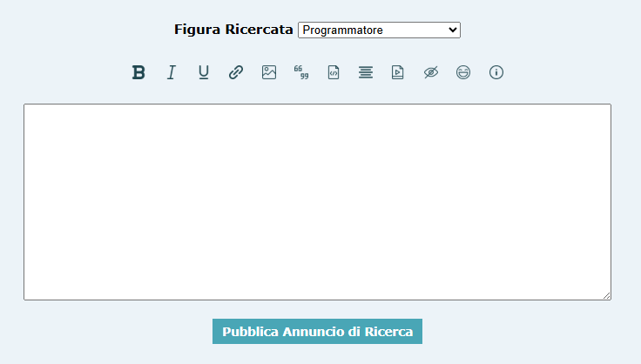
Task: Apply italic text style
Action: click(x=171, y=72)
